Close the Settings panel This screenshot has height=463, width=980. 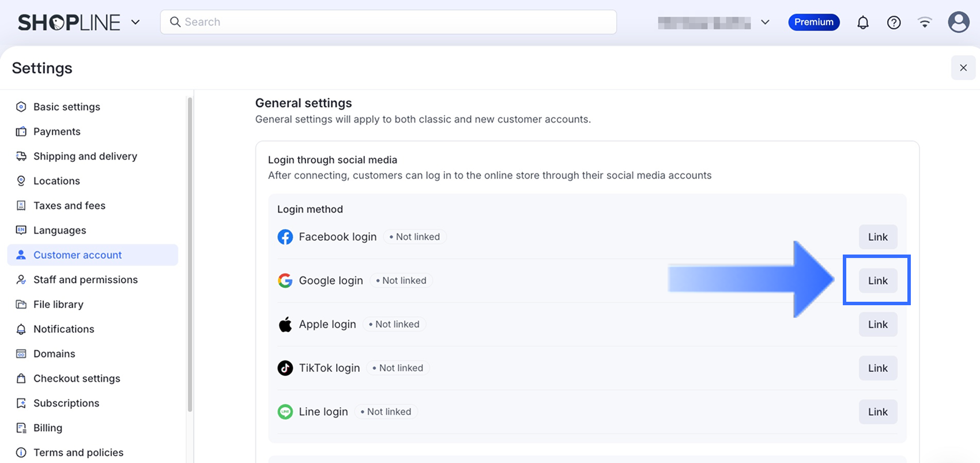coord(963,68)
